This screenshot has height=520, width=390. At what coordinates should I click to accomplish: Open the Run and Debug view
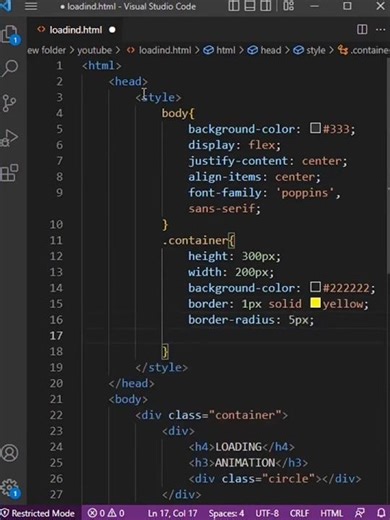(x=9, y=138)
